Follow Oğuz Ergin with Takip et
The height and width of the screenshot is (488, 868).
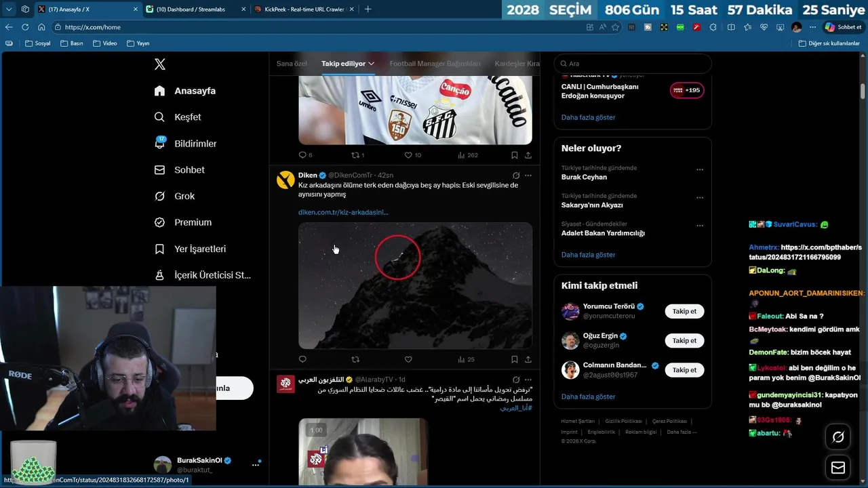(684, 341)
